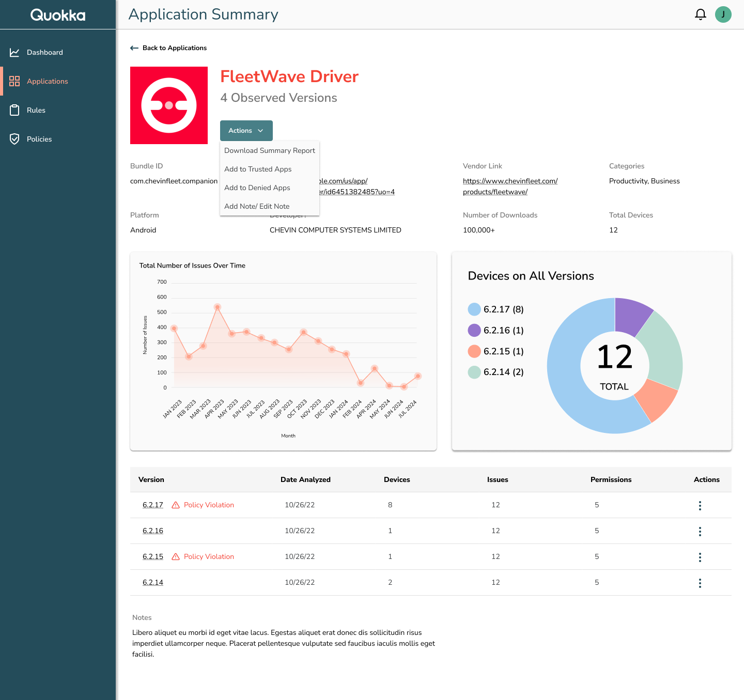Click the FleetWave Driver app logo

(x=169, y=105)
